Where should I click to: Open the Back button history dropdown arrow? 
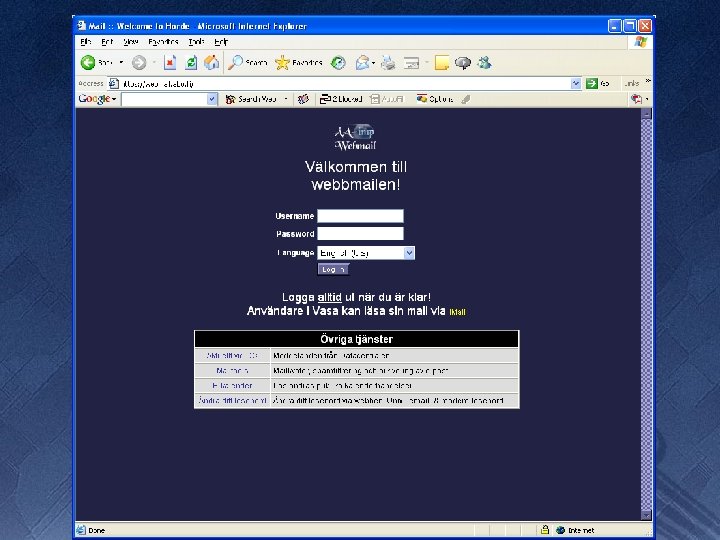pyautogui.click(x=121, y=62)
